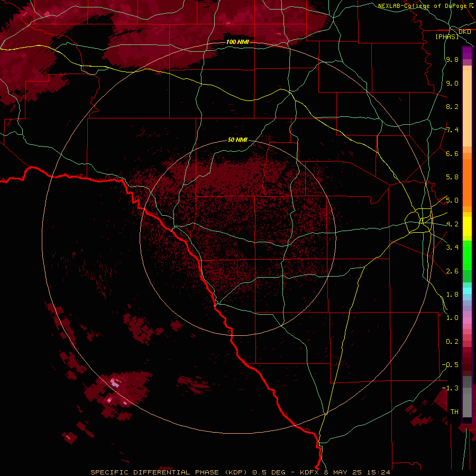This screenshot has height=476, width=476.
Task: Click the yellow segment of the color bar
Action: 467,226
